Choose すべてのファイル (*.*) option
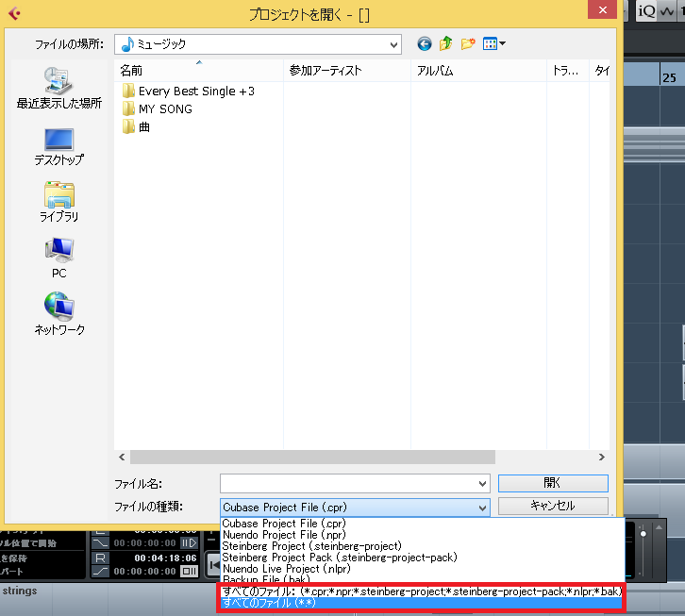This screenshot has height=616, width=685. point(422,603)
